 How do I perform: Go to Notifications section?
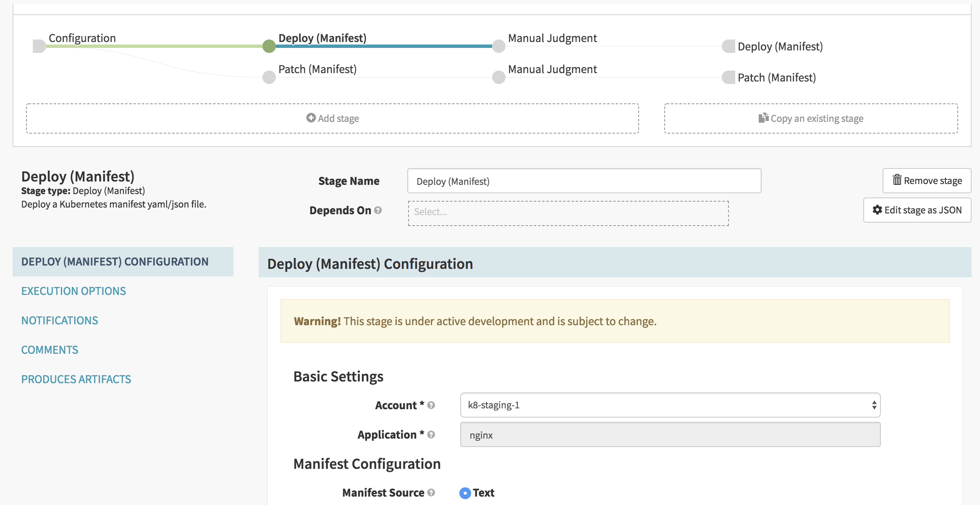pos(60,321)
